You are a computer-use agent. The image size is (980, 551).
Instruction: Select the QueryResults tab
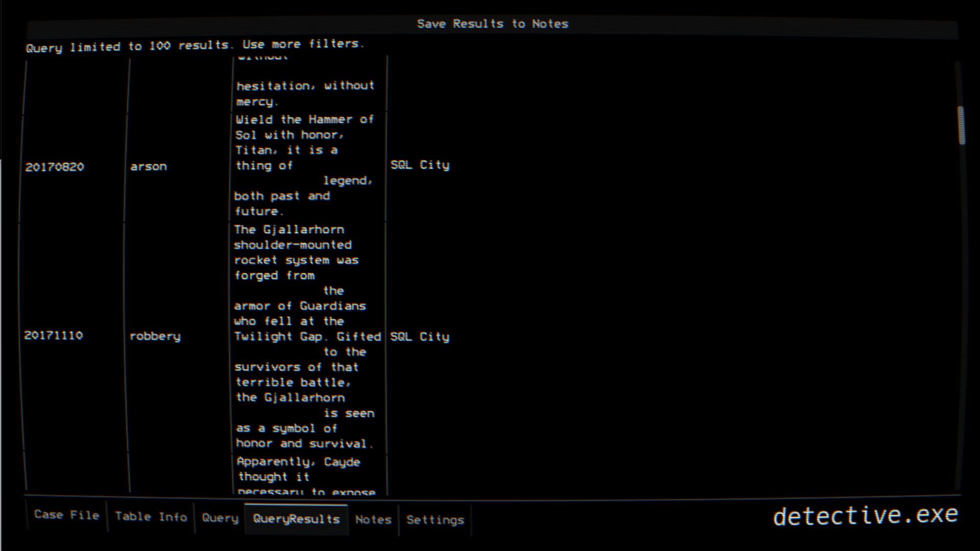coord(296,519)
